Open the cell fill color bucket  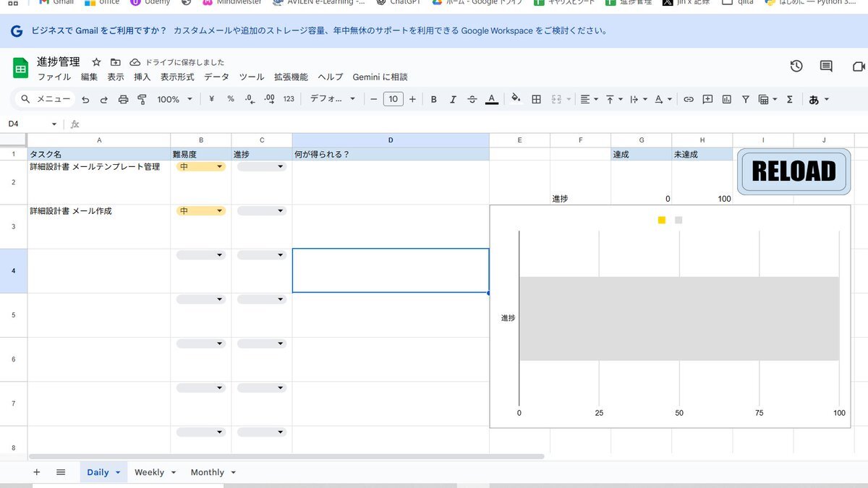click(x=516, y=99)
